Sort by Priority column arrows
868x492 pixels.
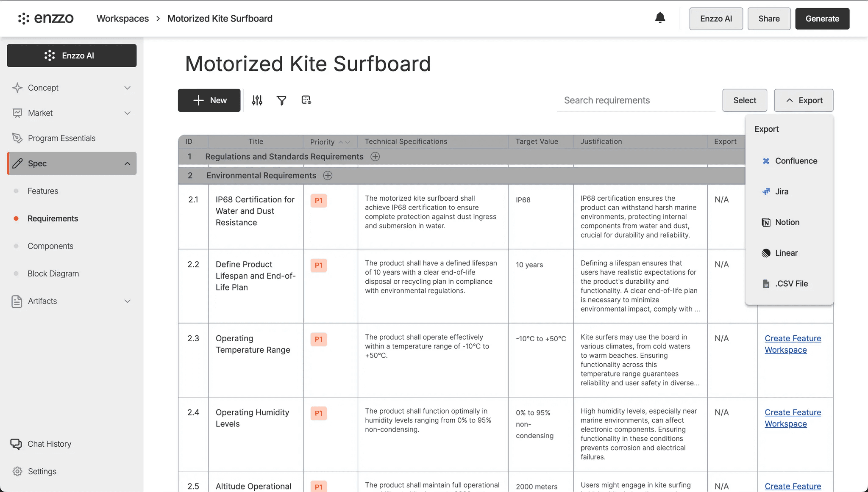click(344, 142)
